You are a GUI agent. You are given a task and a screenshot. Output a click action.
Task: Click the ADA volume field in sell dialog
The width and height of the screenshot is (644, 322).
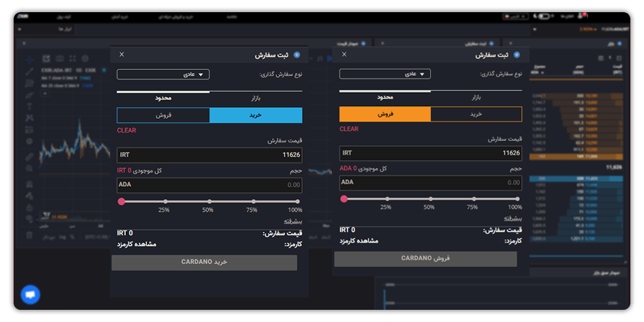431,182
